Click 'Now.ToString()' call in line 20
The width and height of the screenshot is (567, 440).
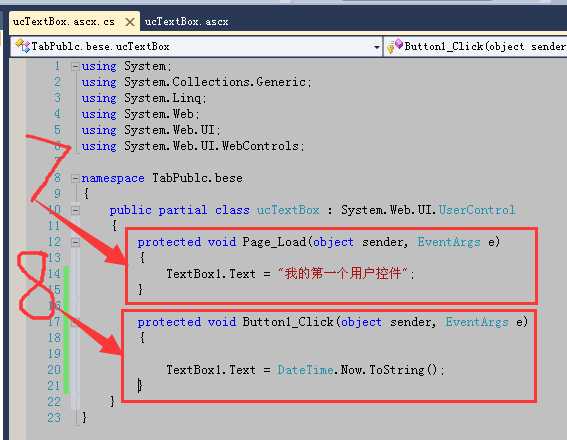click(x=389, y=370)
